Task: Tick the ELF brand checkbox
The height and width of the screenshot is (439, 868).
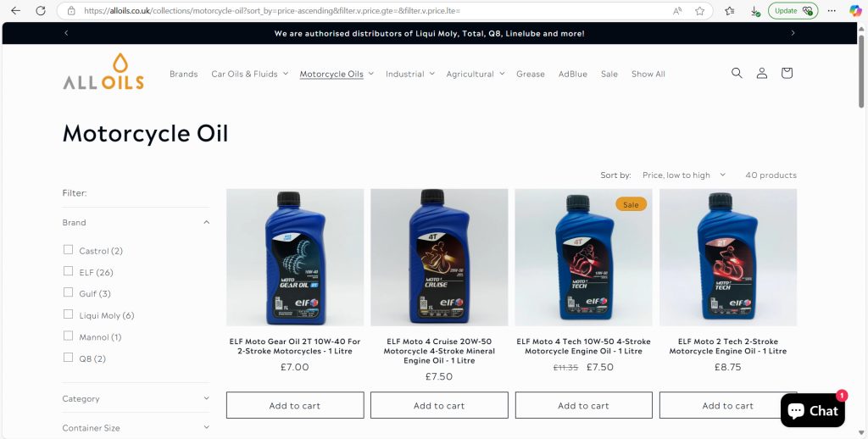Action: tap(68, 271)
